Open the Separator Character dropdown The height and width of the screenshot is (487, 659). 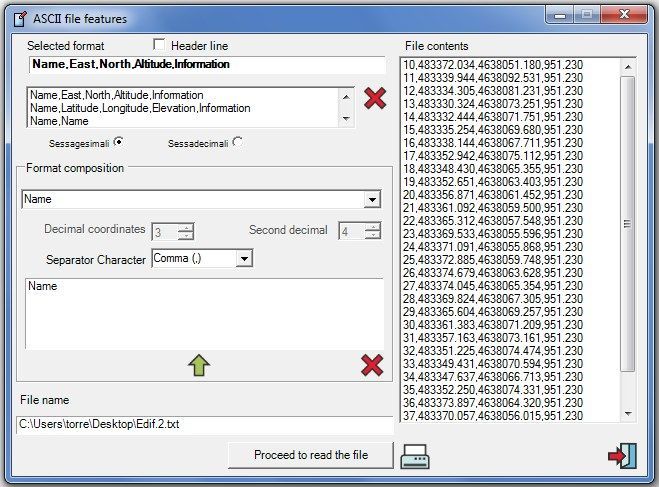pyautogui.click(x=244, y=258)
